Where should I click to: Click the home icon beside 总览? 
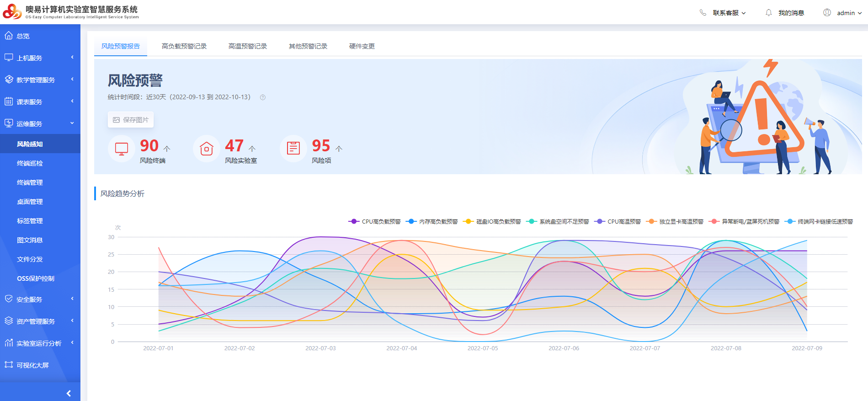pos(9,36)
